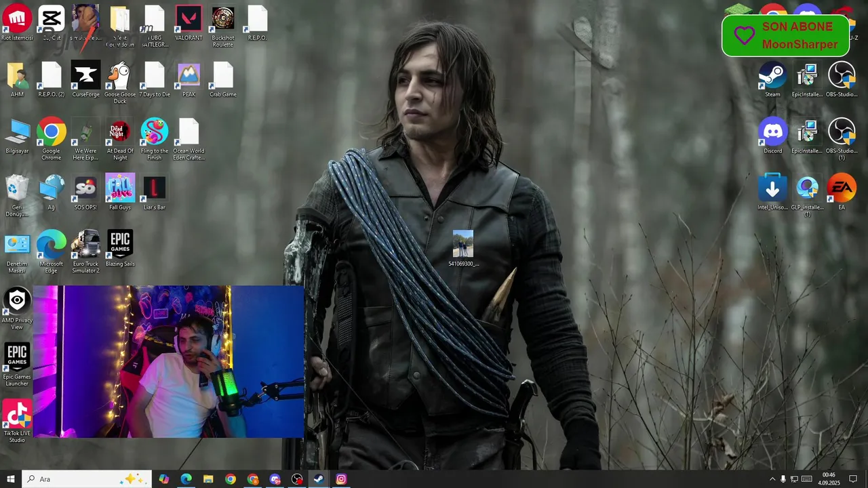Select the R.E.P.O. (2) shortcut
Screen dimensions: 868x488
tap(52, 75)
